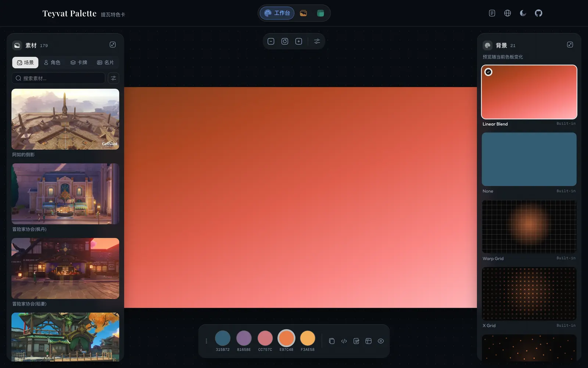Click the 提瓦特色卡 subtitle text
The height and width of the screenshot is (368, 588).
(x=113, y=15)
